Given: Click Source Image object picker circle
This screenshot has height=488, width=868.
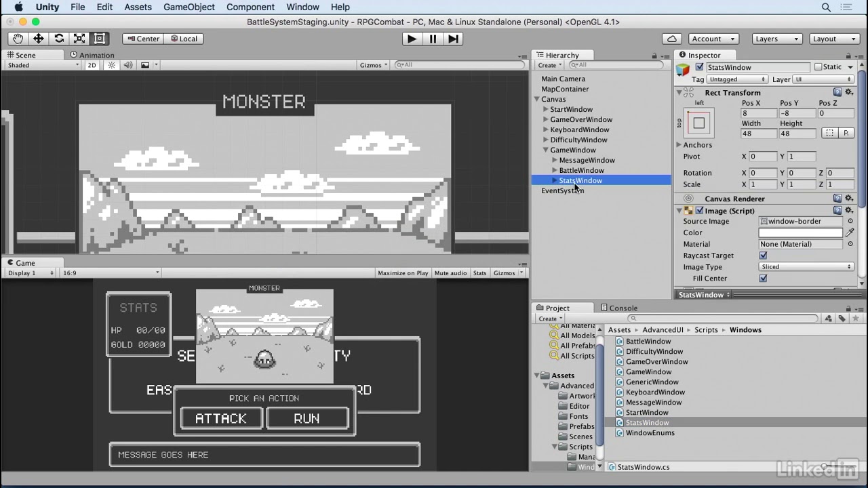Looking at the screenshot, I should [x=850, y=221].
